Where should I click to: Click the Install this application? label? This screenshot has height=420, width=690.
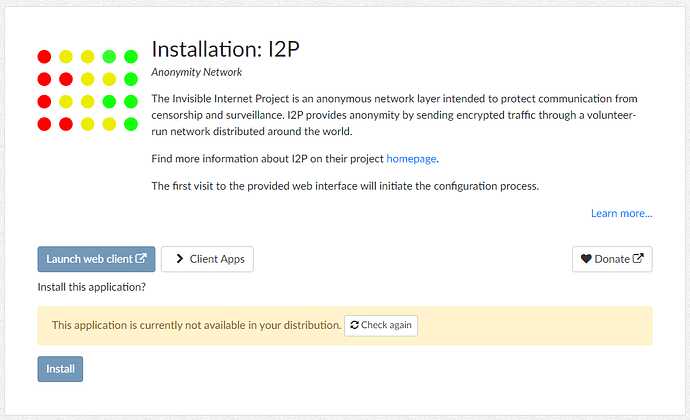(x=92, y=287)
